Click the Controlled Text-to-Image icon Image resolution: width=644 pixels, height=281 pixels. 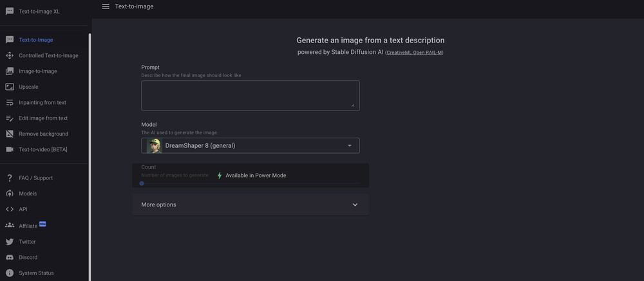10,55
